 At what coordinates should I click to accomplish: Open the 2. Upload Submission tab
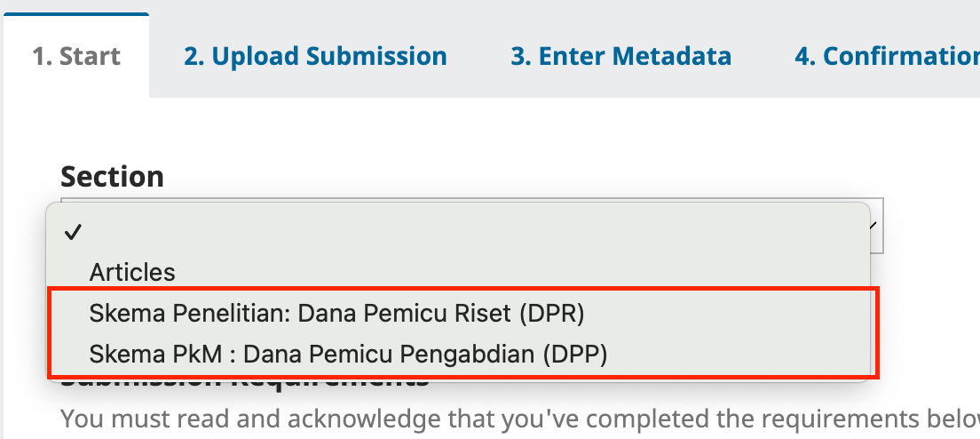315,57
